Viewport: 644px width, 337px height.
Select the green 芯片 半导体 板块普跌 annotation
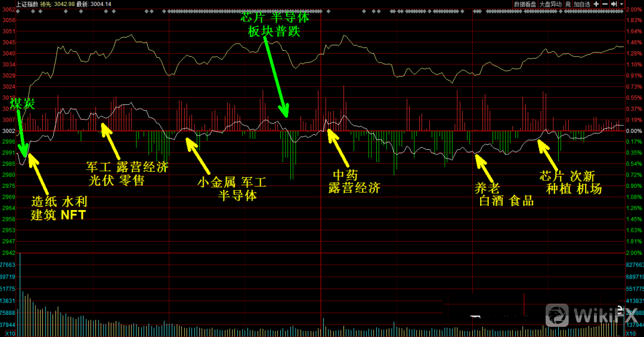coord(275,24)
